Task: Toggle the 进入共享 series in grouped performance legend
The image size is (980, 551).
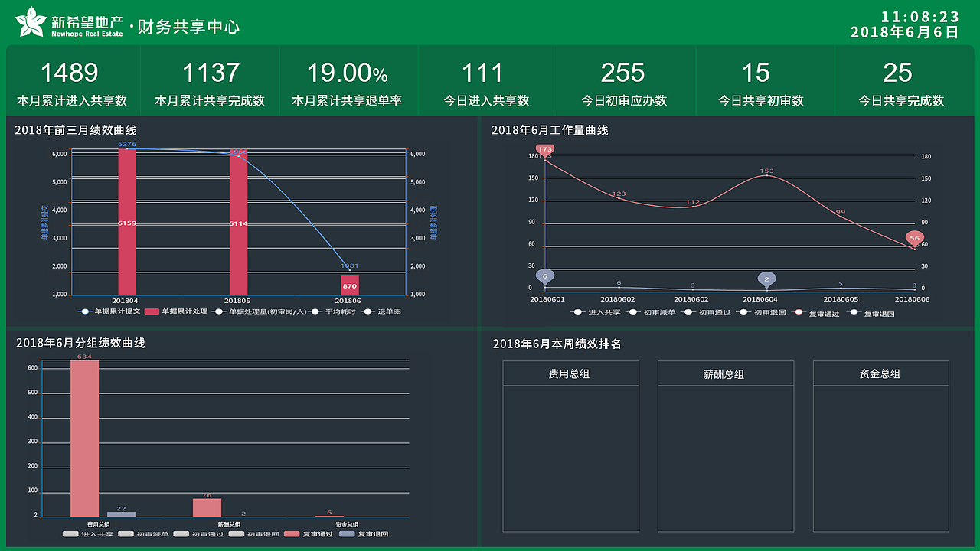Action: 70,536
